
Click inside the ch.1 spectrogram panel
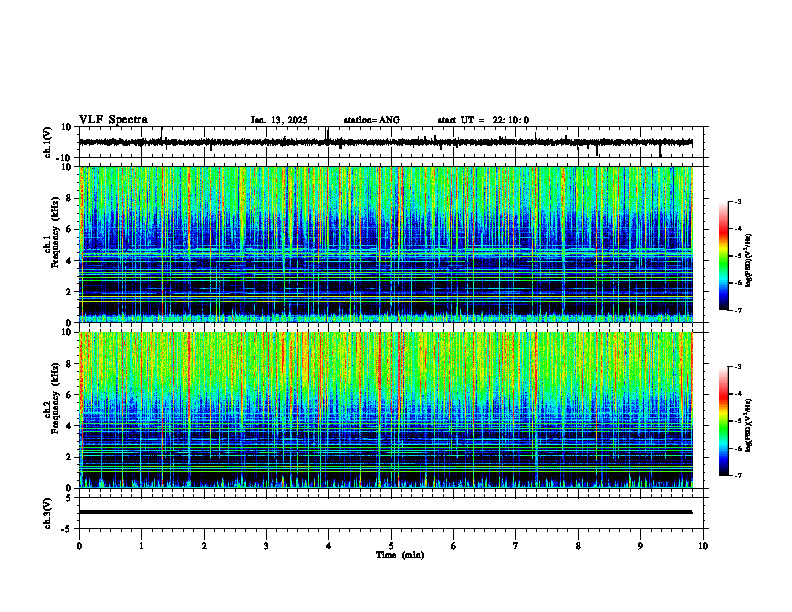(385, 244)
